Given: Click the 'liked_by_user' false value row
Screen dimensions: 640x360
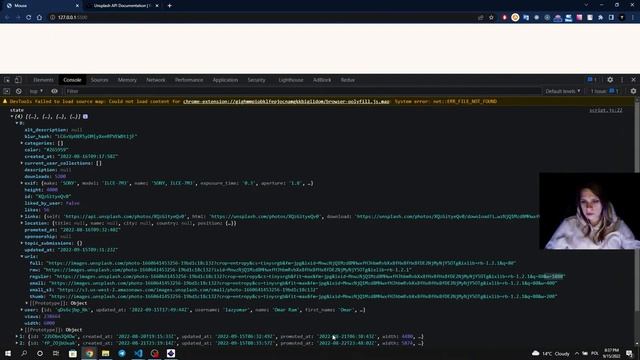Looking at the screenshot, I should [52, 203].
